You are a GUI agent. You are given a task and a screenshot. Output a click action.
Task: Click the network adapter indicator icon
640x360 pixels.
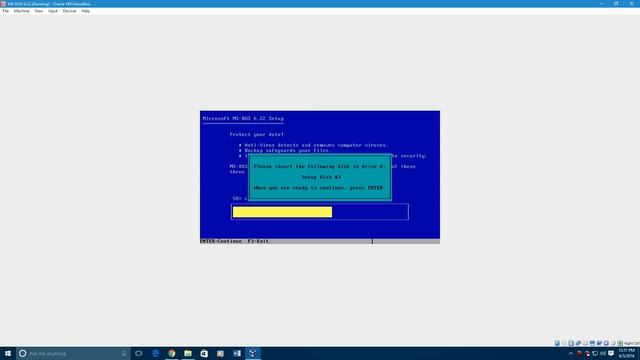(578, 343)
